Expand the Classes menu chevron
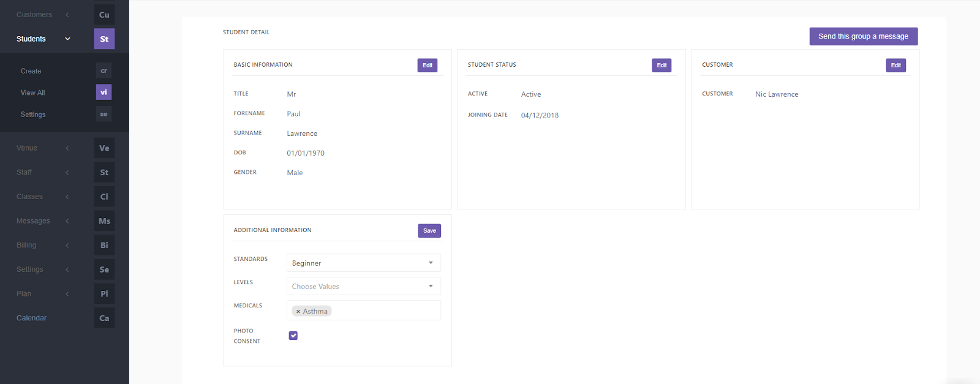The width and height of the screenshot is (980, 384). (67, 197)
